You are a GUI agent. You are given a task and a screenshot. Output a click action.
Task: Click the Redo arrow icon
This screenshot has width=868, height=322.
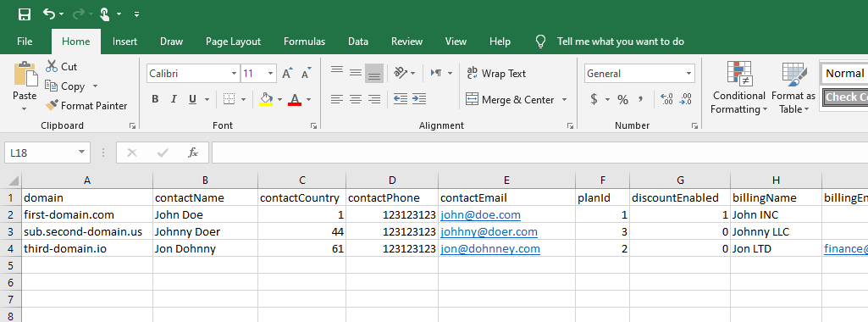pos(79,14)
